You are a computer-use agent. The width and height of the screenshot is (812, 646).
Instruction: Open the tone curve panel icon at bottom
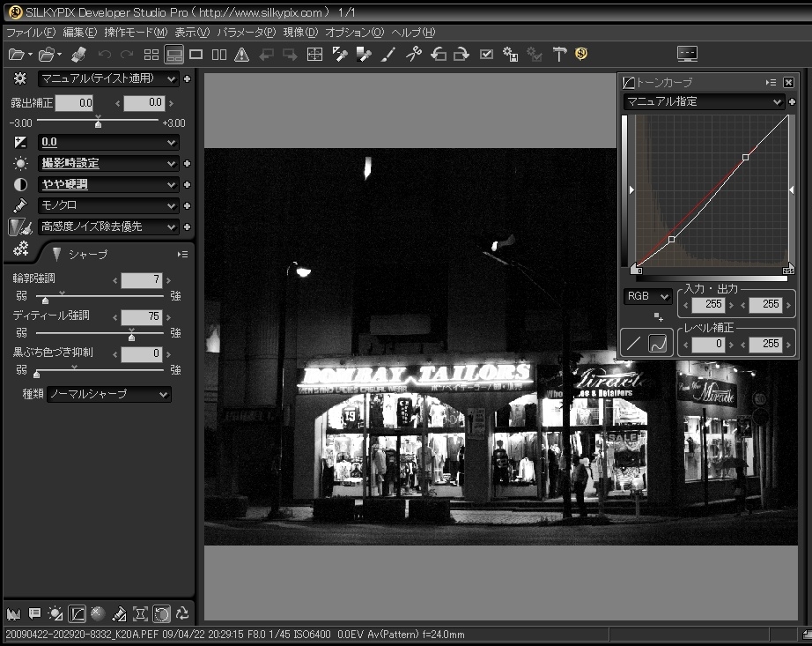pos(78,613)
